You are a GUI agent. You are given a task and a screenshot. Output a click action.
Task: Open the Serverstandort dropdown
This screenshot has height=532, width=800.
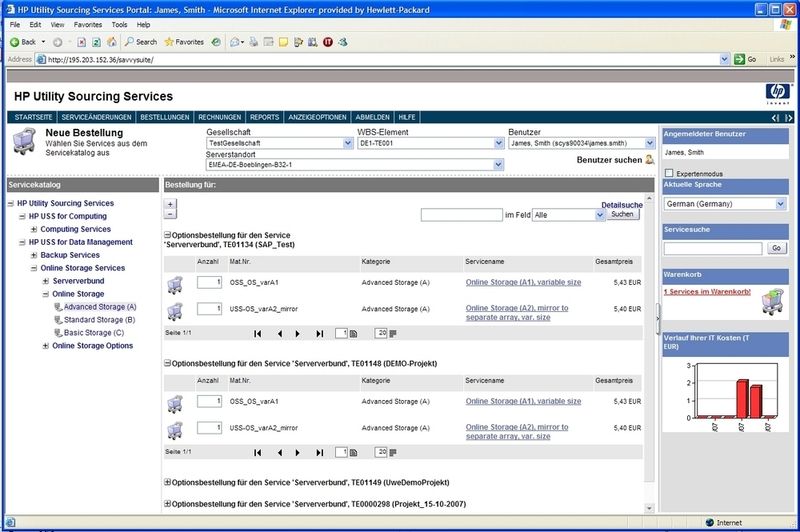click(x=498, y=165)
